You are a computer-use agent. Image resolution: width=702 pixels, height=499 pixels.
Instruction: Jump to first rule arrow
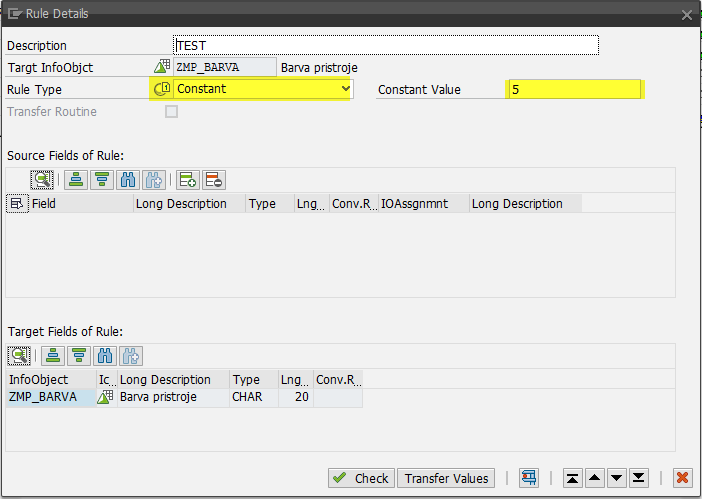point(572,478)
